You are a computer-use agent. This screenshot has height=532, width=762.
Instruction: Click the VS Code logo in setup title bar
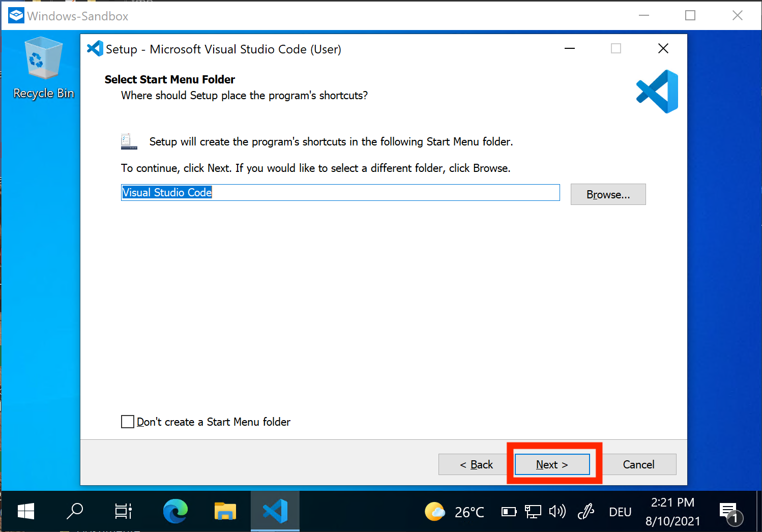tap(95, 49)
